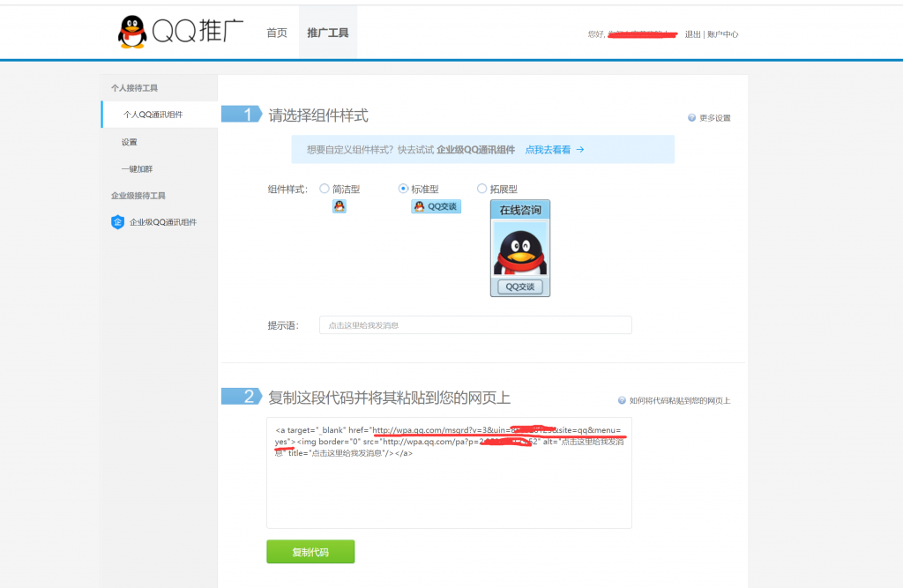Click the 请选择组件样式 heading

[317, 115]
